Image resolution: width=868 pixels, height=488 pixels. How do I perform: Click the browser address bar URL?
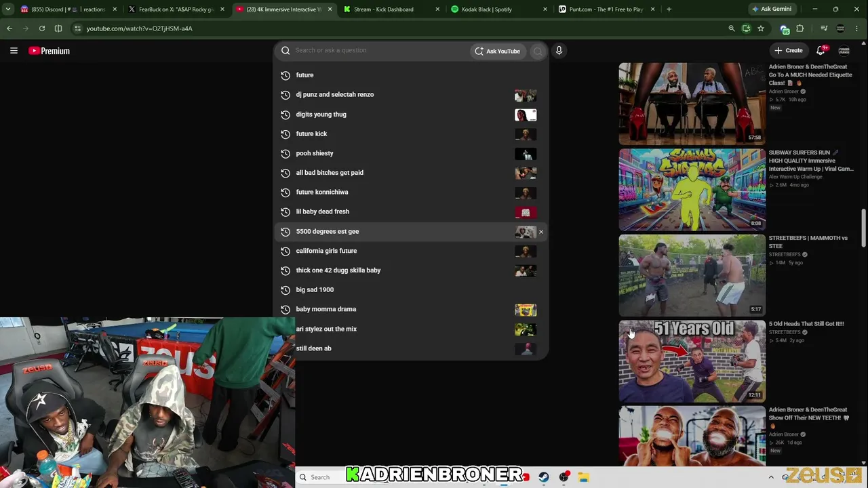(x=140, y=28)
